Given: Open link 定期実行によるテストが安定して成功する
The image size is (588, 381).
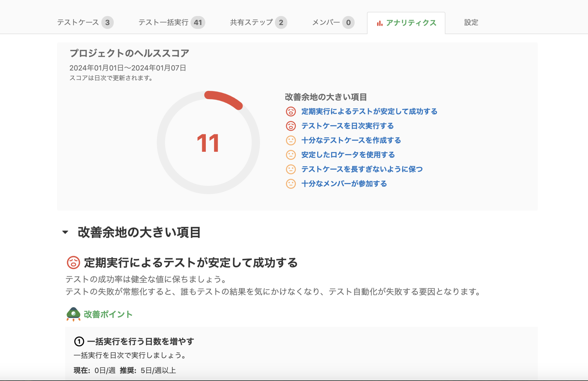Looking at the screenshot, I should [x=369, y=112].
